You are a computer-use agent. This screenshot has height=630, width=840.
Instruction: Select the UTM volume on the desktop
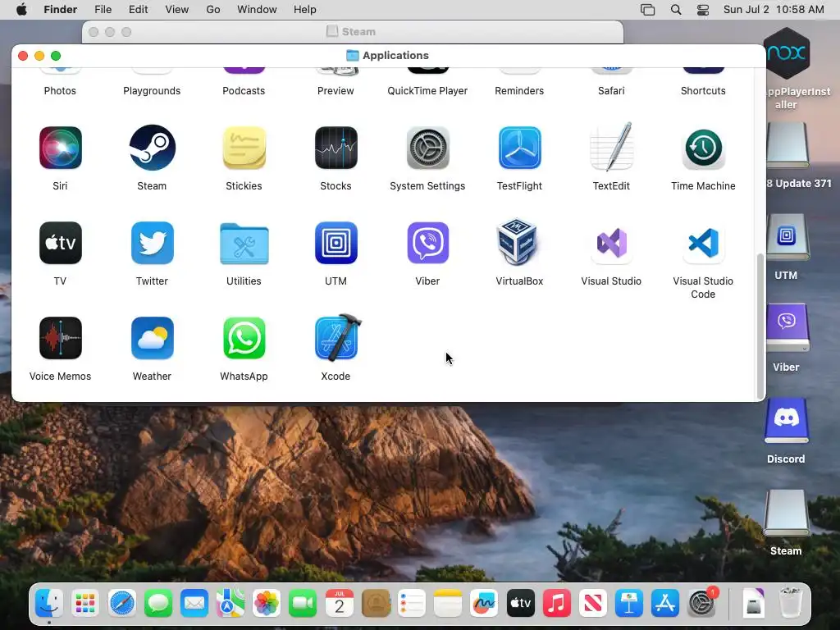pos(786,237)
